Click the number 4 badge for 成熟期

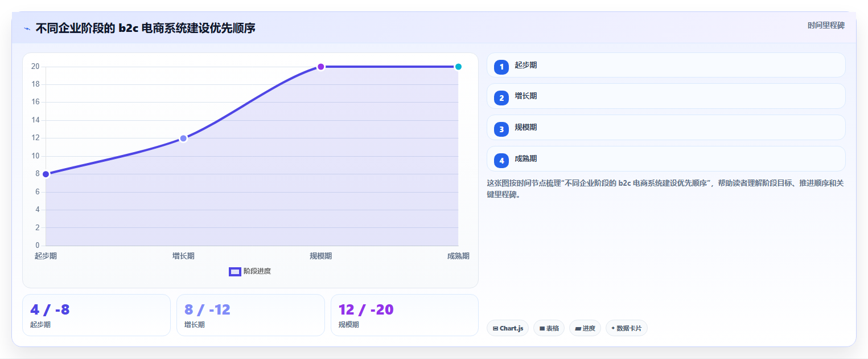tap(501, 161)
